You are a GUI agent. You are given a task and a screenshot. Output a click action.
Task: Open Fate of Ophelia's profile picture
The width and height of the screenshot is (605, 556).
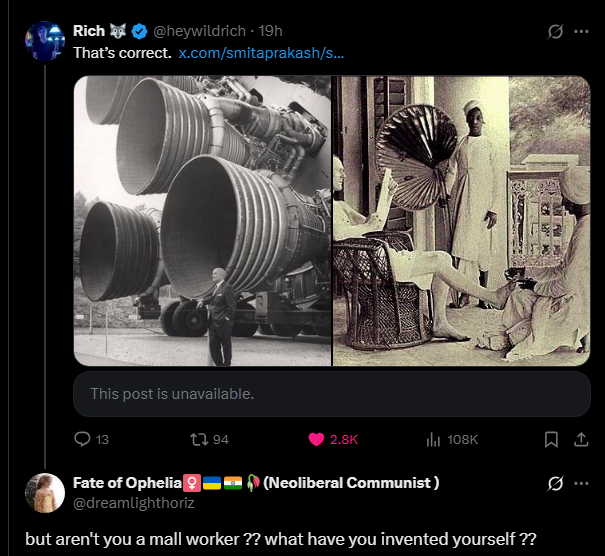(x=45, y=493)
